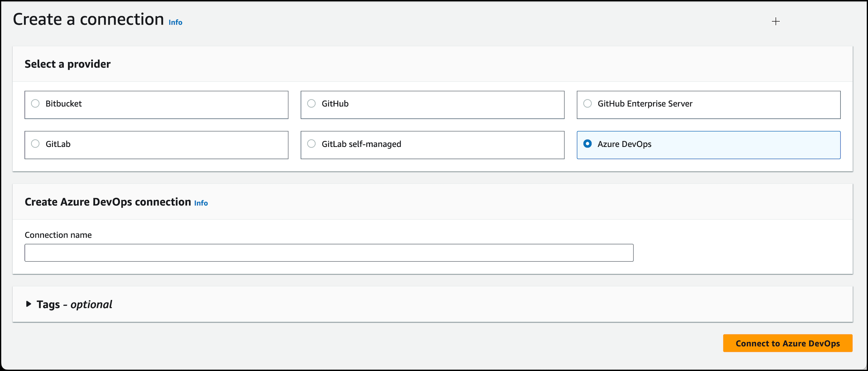
Task: Click the GitHub provider card
Action: coord(432,105)
